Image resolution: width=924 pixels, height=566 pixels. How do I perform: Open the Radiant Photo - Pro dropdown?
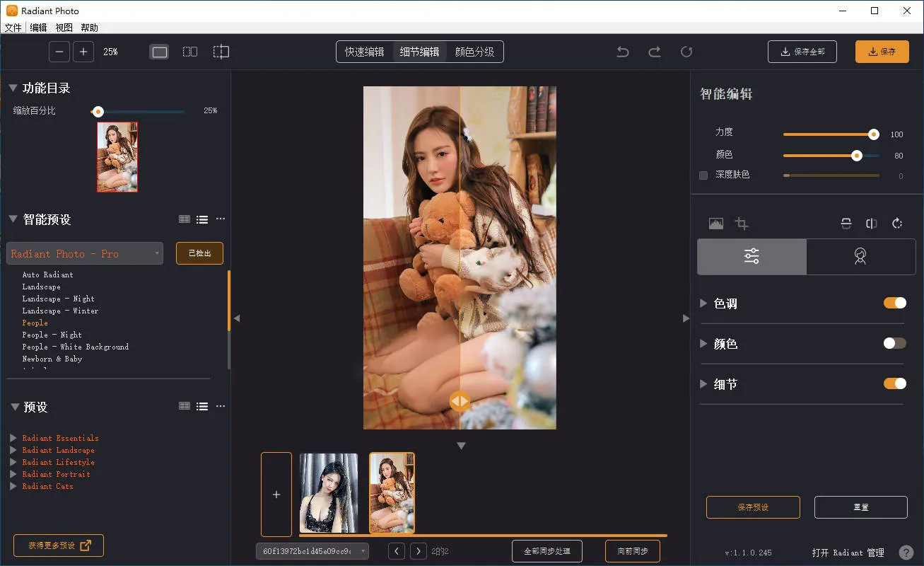pyautogui.click(x=85, y=253)
